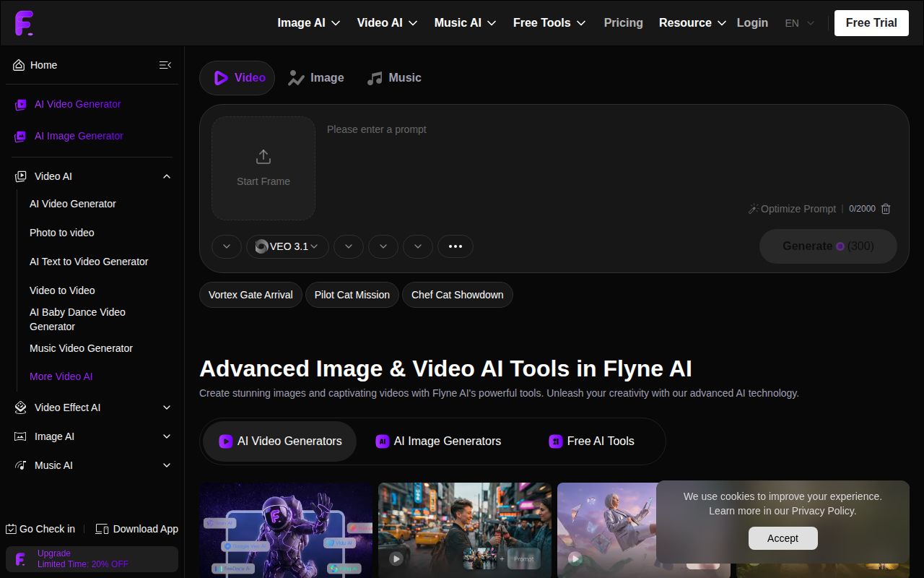Screen dimensions: 924x578
Task: Accept the cookies notice
Action: click(x=783, y=538)
